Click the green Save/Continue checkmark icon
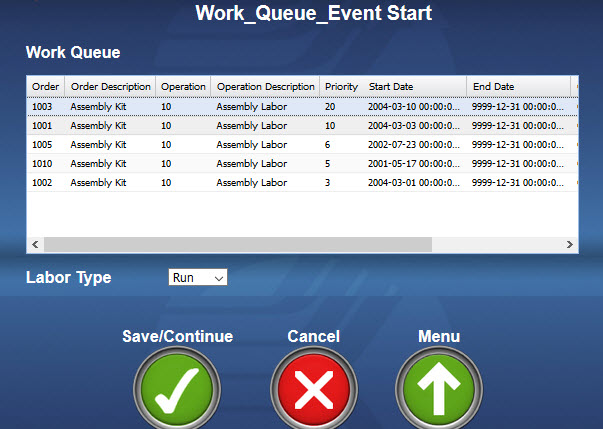Viewport: 603px width, 429px height. coord(177,390)
